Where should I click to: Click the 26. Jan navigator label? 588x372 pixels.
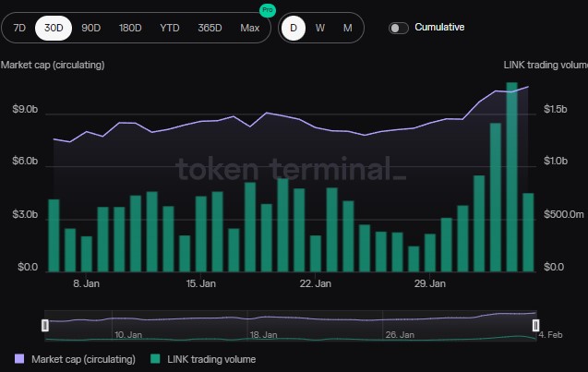coord(400,335)
